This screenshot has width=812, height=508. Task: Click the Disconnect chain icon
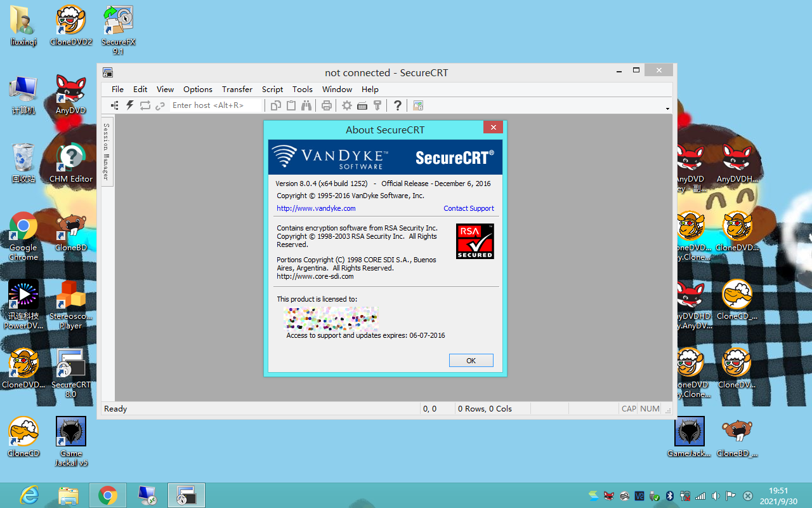160,105
